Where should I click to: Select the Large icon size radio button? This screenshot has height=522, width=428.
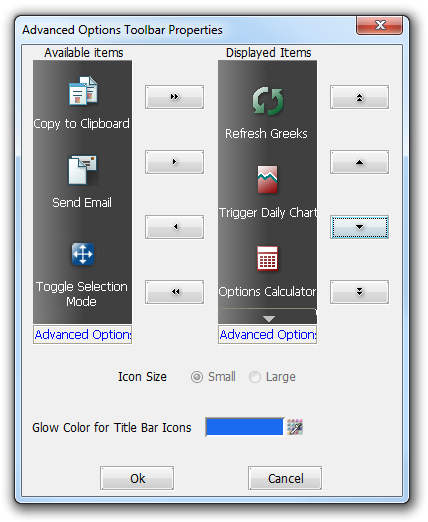255,377
